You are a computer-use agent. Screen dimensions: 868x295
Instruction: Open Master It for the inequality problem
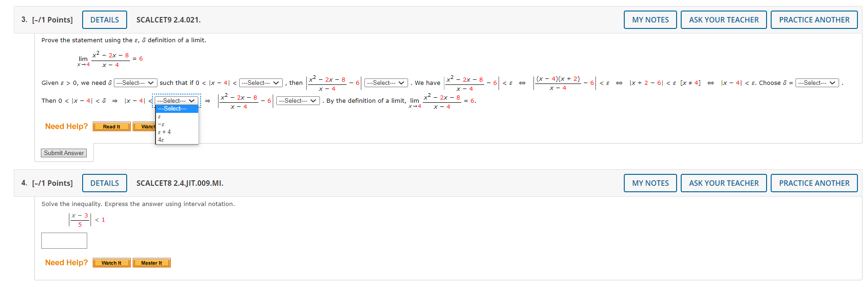(x=151, y=262)
